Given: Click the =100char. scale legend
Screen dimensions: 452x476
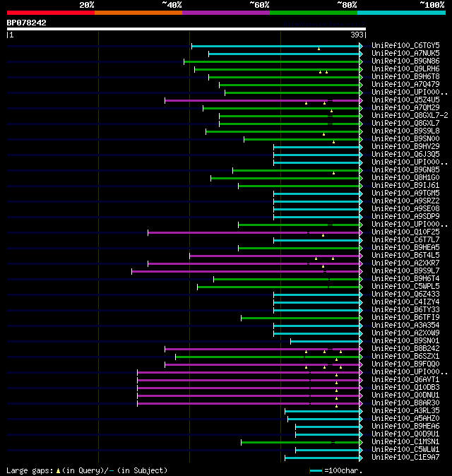Looking at the screenshot, I should coord(336,471).
